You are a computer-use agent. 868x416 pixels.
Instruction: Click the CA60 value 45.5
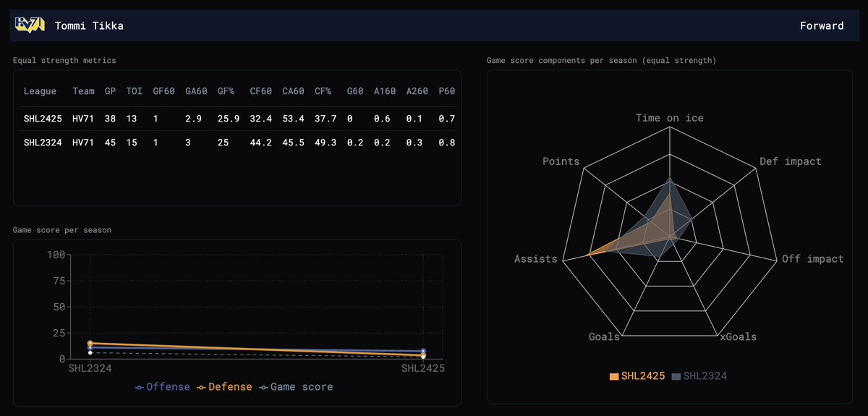click(x=293, y=143)
